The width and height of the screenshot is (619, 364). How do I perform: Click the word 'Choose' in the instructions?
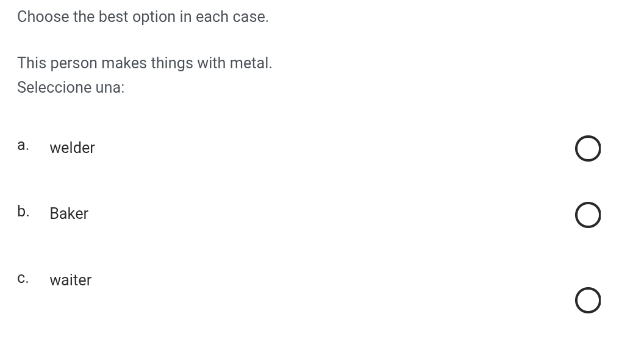coord(43,17)
